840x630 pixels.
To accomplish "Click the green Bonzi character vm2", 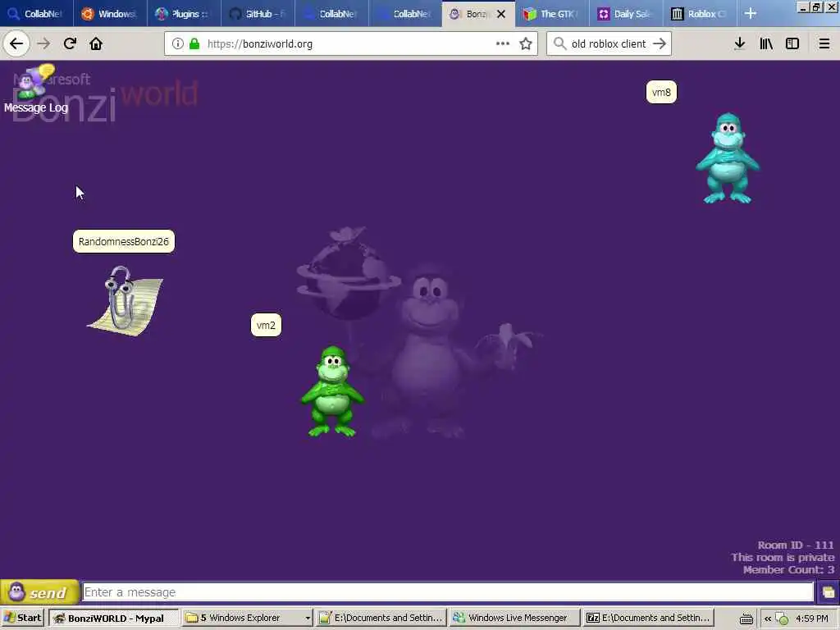I will pyautogui.click(x=333, y=391).
